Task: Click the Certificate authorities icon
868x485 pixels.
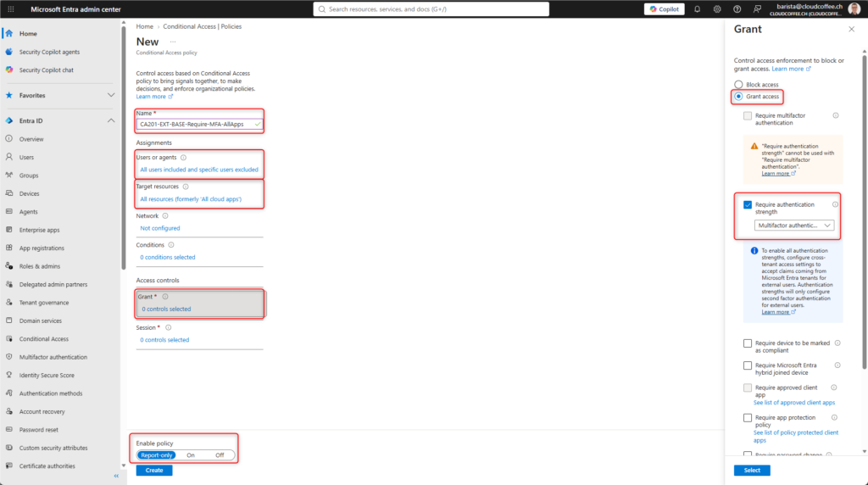Action: coord(8,465)
